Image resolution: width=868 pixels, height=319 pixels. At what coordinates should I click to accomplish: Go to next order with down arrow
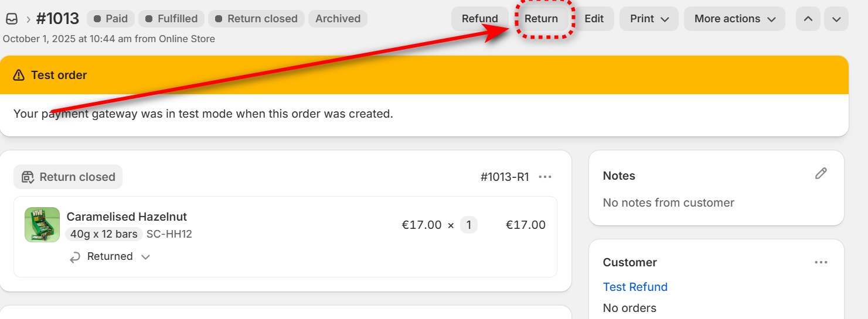pos(836,19)
